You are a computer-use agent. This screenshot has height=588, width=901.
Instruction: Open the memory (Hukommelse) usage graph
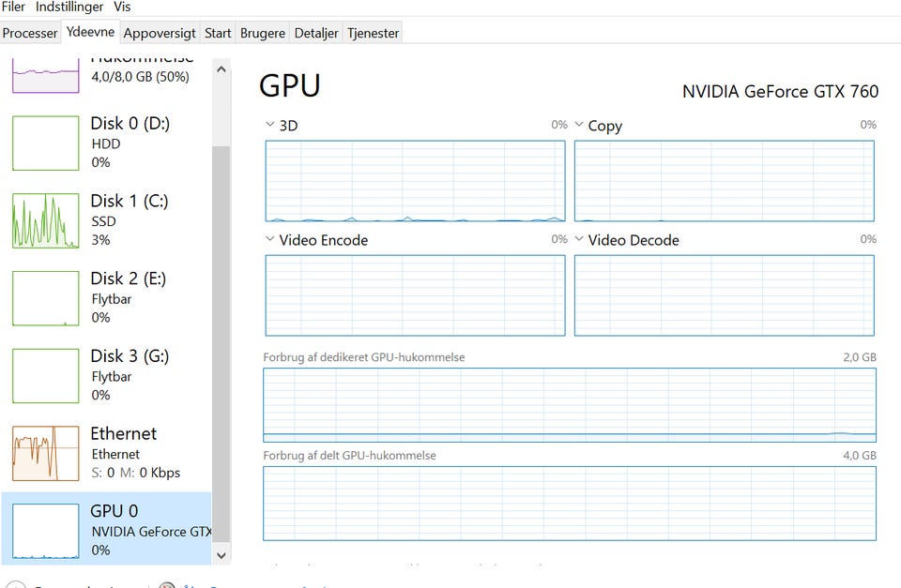[45, 73]
